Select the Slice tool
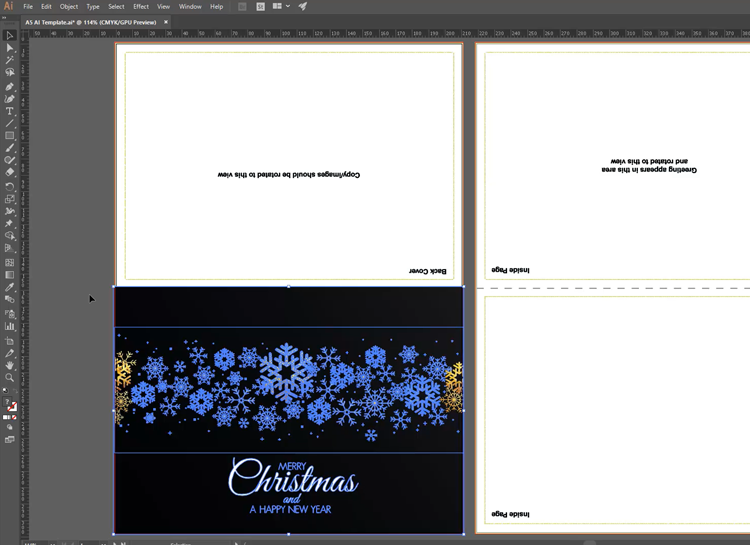This screenshot has width=750, height=545. point(10,353)
